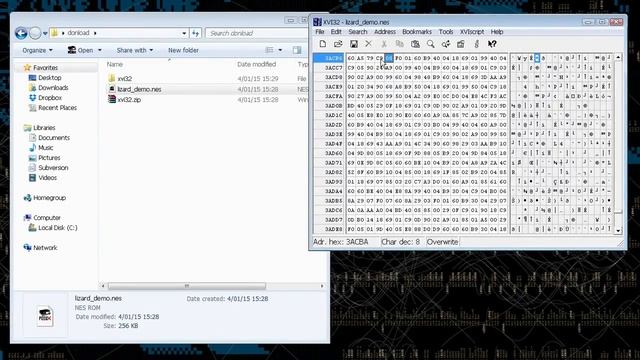Viewport: 640px width, 360px height.
Task: Click the Help pointer question-mark icon
Action: point(492,44)
